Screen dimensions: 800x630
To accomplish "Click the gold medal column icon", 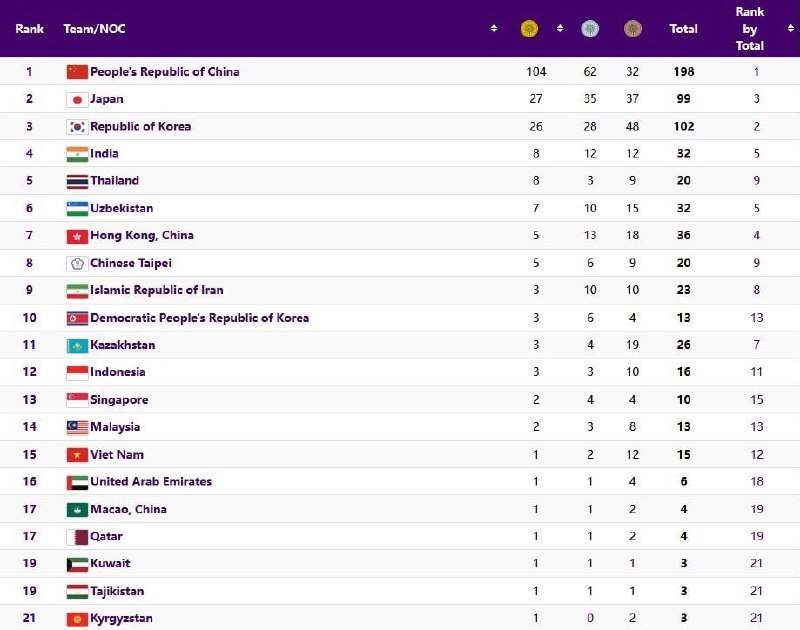I will tap(529, 29).
